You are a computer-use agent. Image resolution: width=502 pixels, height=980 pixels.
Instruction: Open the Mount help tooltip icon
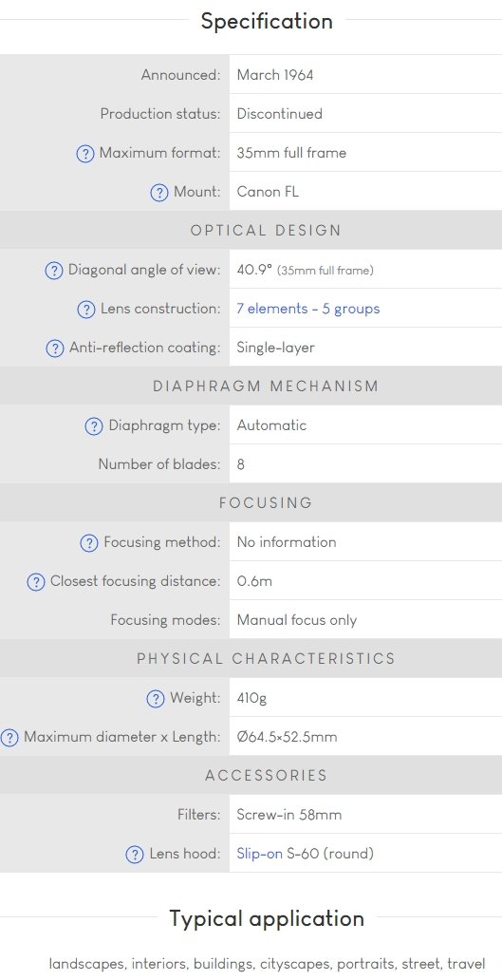tap(159, 193)
